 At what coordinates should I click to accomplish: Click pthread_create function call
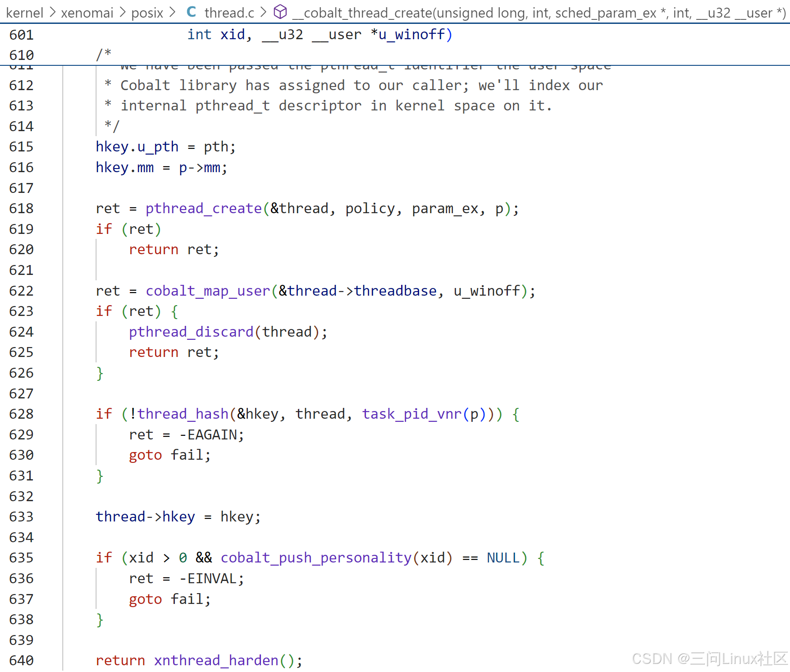[204, 208]
